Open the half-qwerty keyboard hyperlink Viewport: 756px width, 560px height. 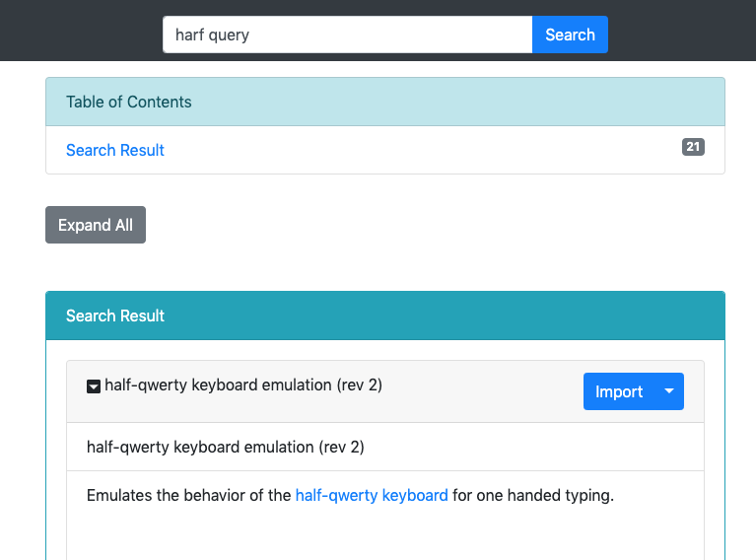[x=372, y=495]
